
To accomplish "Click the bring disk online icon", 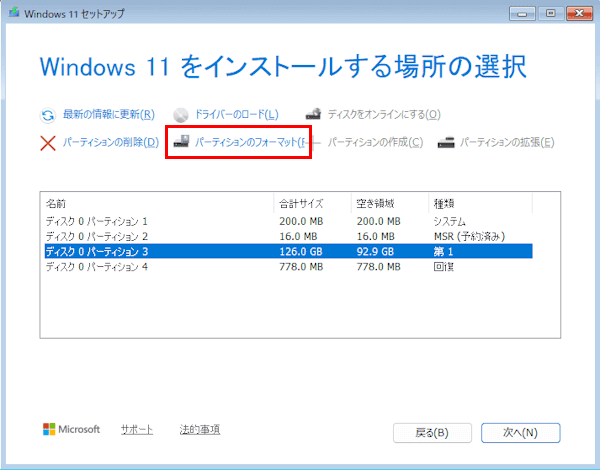I will click(x=313, y=114).
